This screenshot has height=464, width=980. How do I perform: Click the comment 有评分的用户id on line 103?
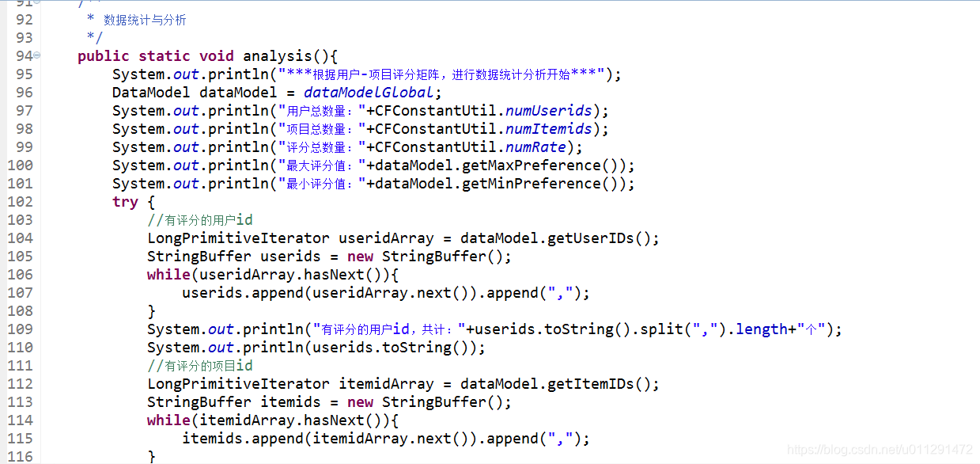(x=200, y=220)
